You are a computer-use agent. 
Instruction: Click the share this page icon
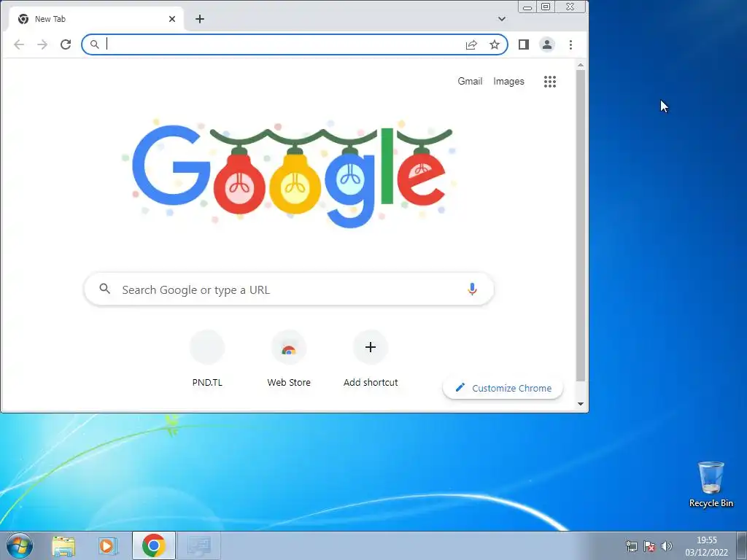(x=471, y=44)
